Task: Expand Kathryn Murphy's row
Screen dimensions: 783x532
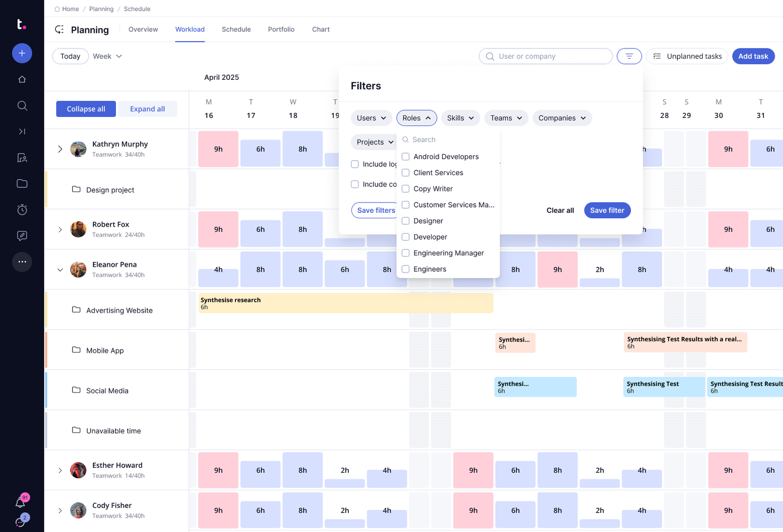Action: pyautogui.click(x=60, y=149)
